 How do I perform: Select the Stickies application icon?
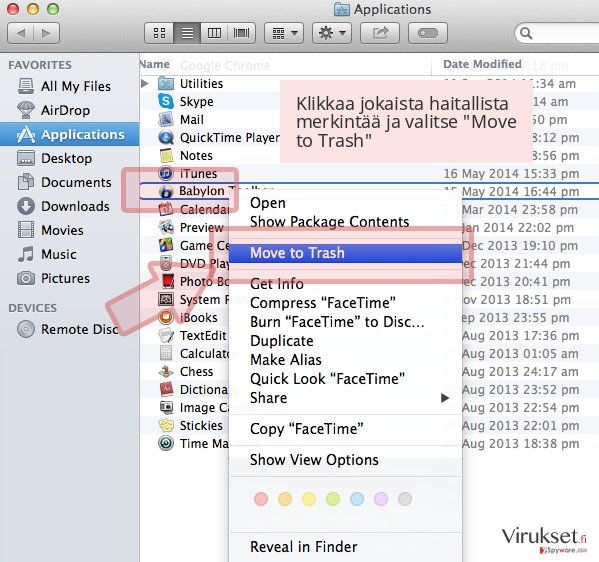[x=166, y=425]
